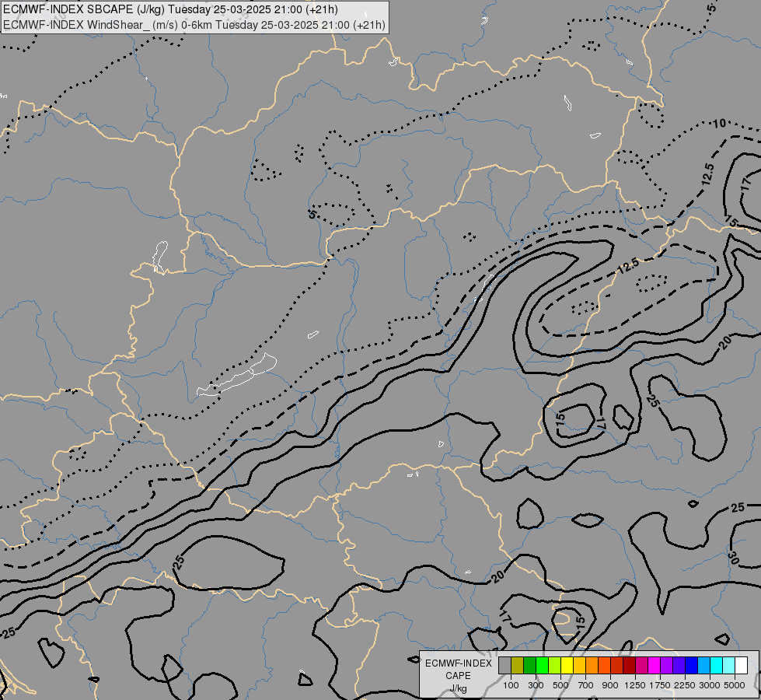The image size is (761, 700).
Task: Pick the white swatch at legend end
Action: pos(741,665)
